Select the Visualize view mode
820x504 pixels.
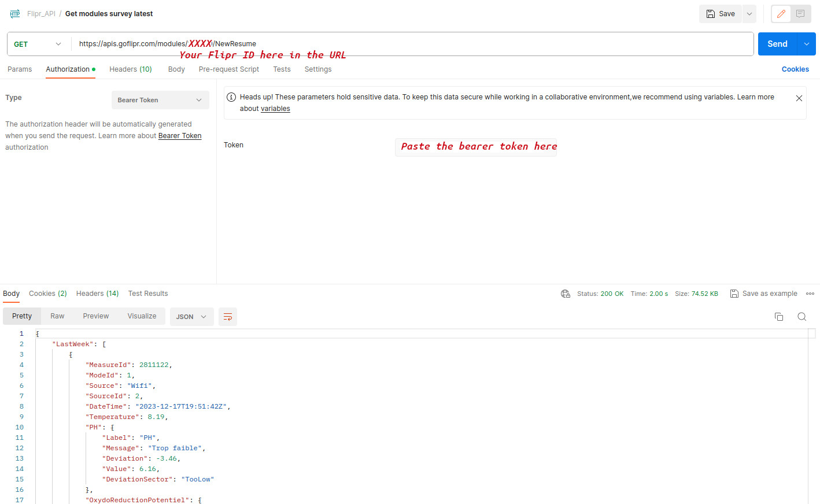click(142, 316)
